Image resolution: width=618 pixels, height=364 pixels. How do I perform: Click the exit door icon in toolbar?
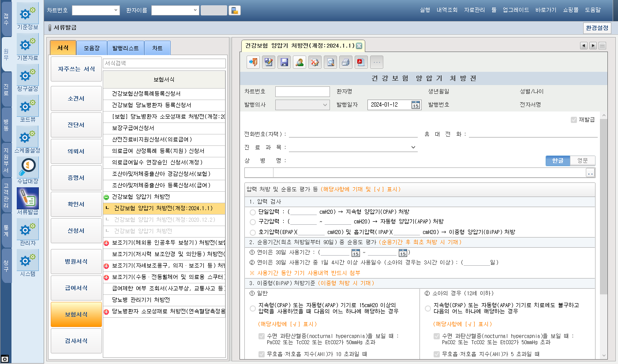pyautogui.click(x=253, y=62)
